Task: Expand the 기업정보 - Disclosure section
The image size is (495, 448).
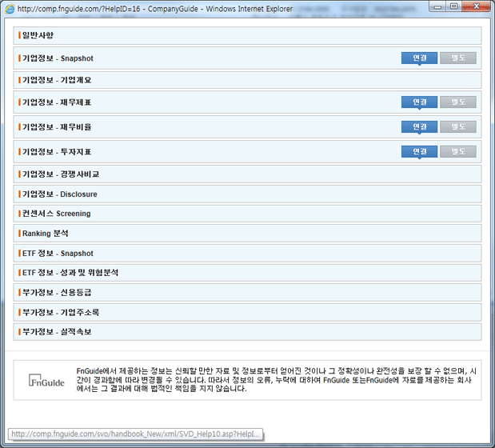Action: pos(59,194)
